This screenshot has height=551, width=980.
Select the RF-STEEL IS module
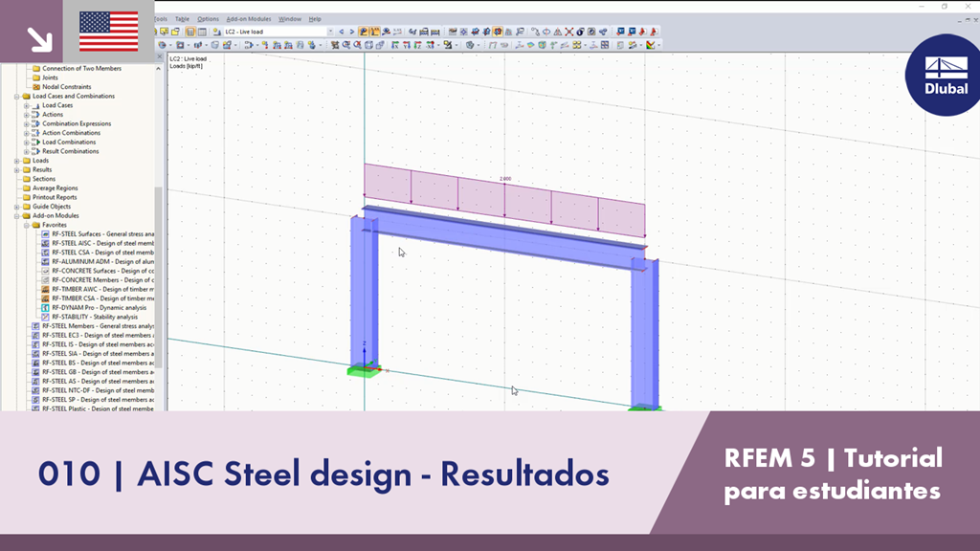pyautogui.click(x=99, y=344)
